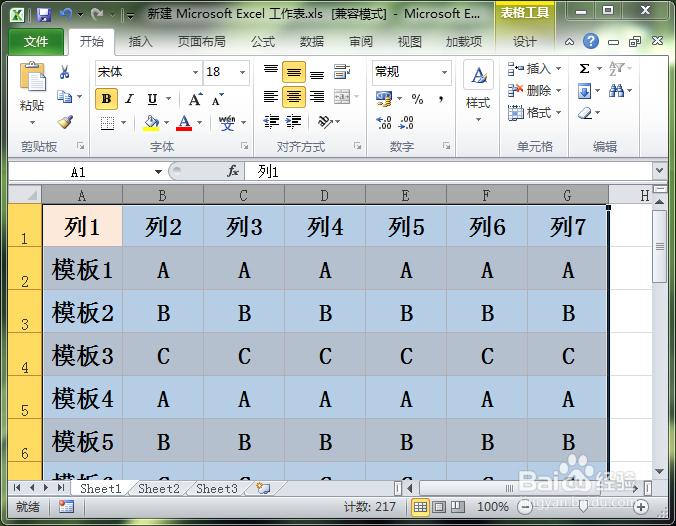Viewport: 676px width, 526px height.
Task: Expand the 数字 Number dialog launcher
Action: [x=447, y=146]
